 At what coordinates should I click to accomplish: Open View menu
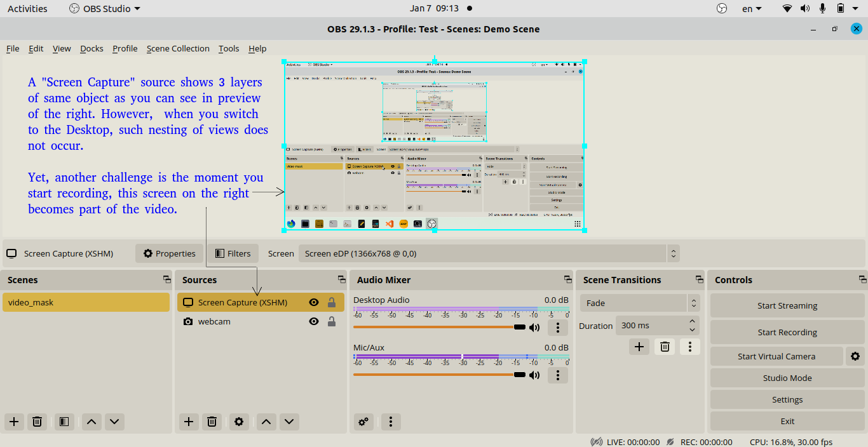point(62,48)
